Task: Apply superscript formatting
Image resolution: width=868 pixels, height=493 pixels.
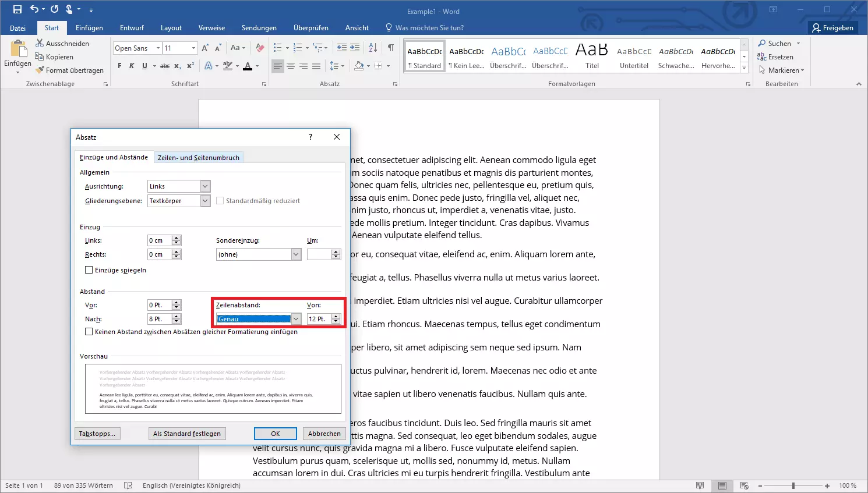Action: tap(190, 66)
